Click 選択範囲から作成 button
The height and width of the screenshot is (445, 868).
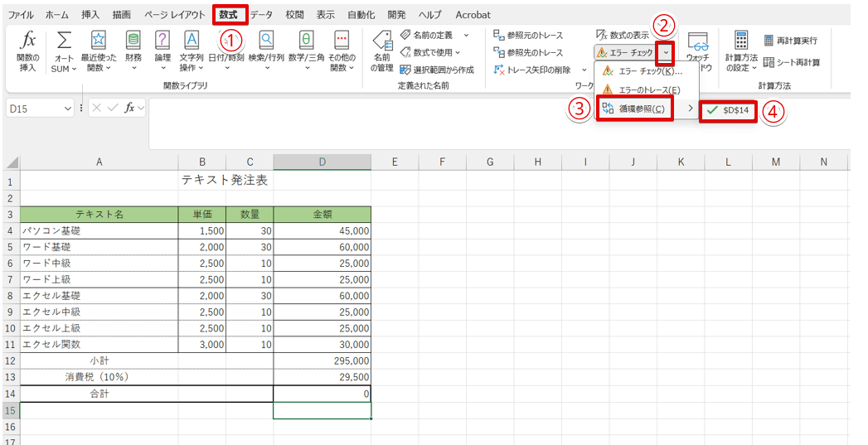pyautogui.click(x=437, y=70)
